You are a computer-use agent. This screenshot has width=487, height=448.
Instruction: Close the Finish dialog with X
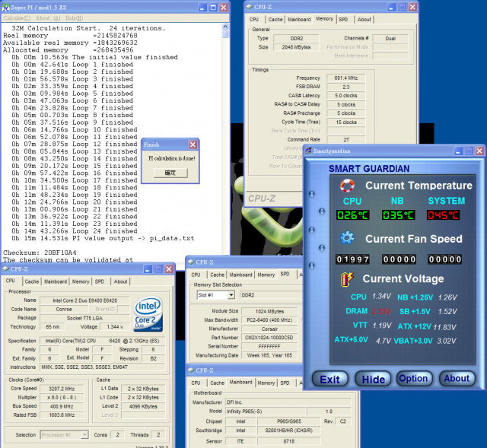click(x=193, y=145)
